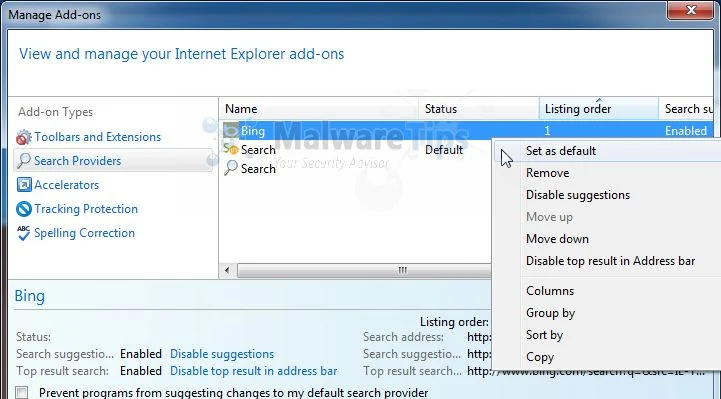The width and height of the screenshot is (721, 399).
Task: Sort by the Listing order column header
Action: [599, 109]
